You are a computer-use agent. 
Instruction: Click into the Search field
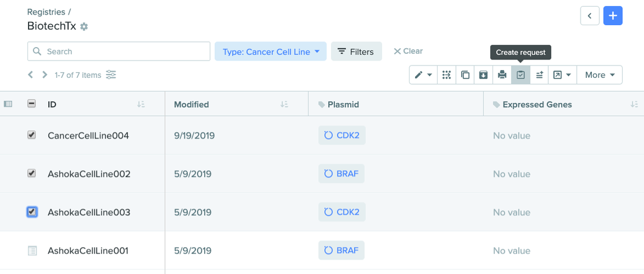click(119, 52)
